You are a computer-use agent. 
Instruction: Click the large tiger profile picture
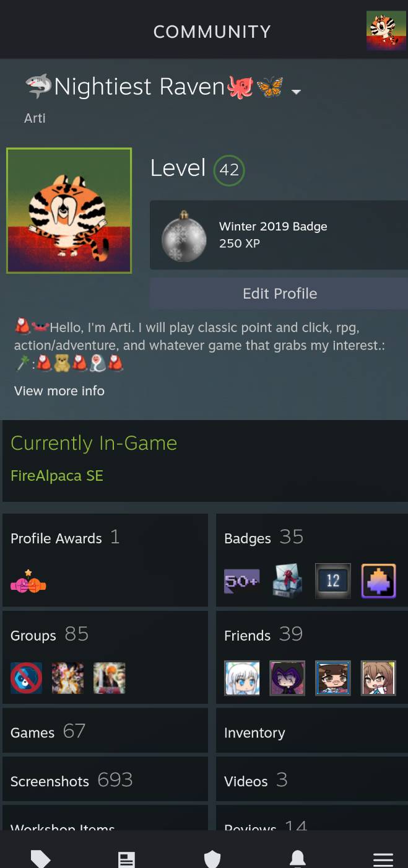(x=69, y=211)
